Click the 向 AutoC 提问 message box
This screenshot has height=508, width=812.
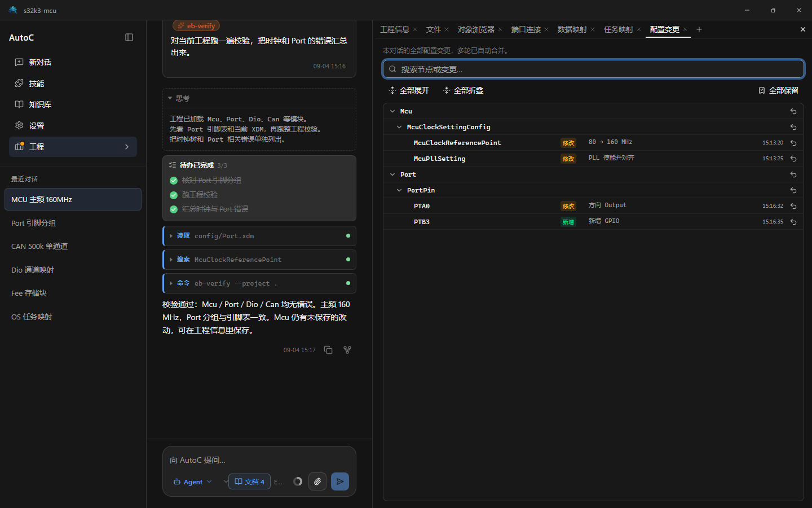coord(259,460)
